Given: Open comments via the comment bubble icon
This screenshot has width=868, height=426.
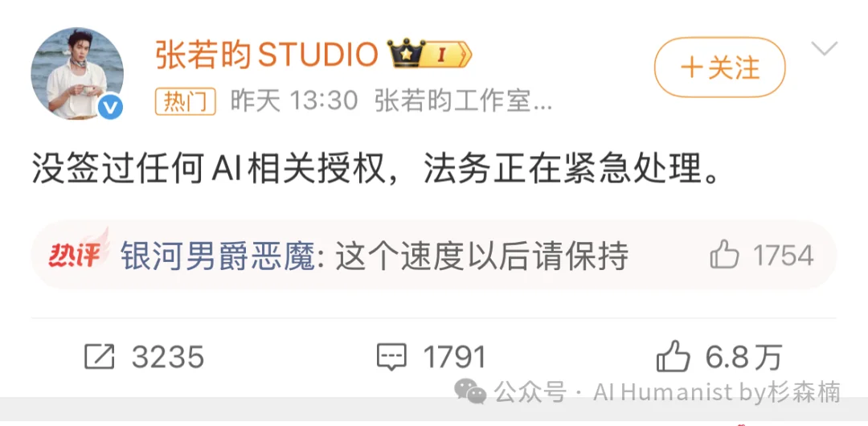Looking at the screenshot, I should tap(391, 356).
